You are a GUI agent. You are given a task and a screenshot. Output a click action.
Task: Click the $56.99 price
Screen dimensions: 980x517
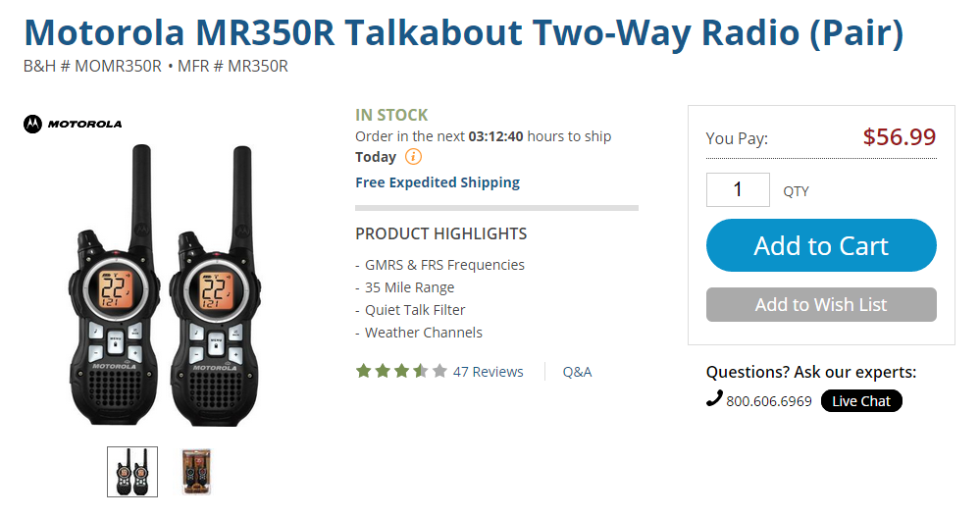point(900,137)
